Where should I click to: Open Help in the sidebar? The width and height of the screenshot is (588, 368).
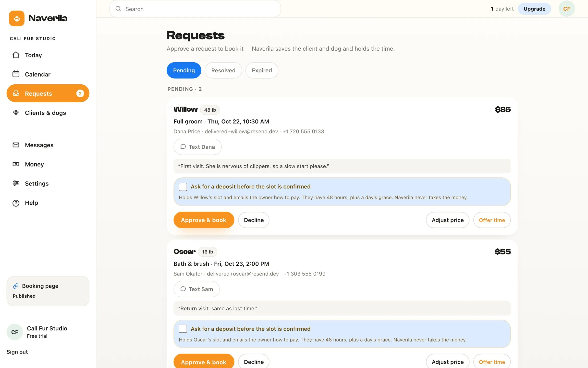click(48, 203)
